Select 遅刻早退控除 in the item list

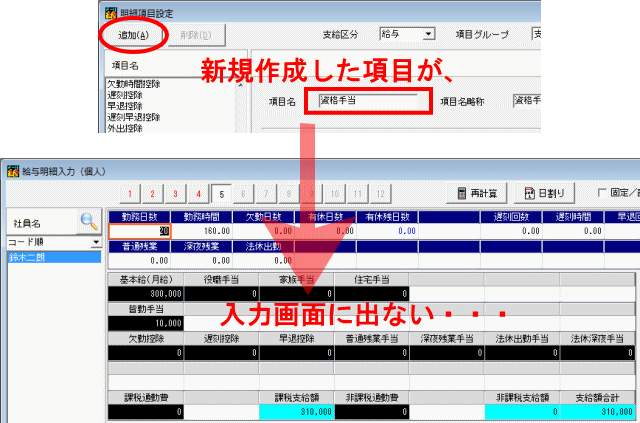(x=133, y=117)
